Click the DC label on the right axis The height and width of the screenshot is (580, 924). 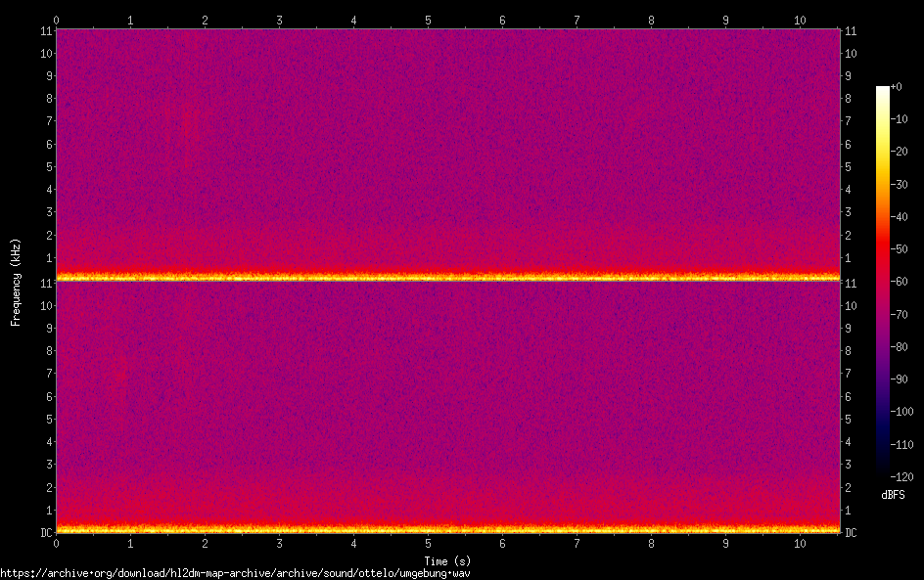tap(851, 533)
